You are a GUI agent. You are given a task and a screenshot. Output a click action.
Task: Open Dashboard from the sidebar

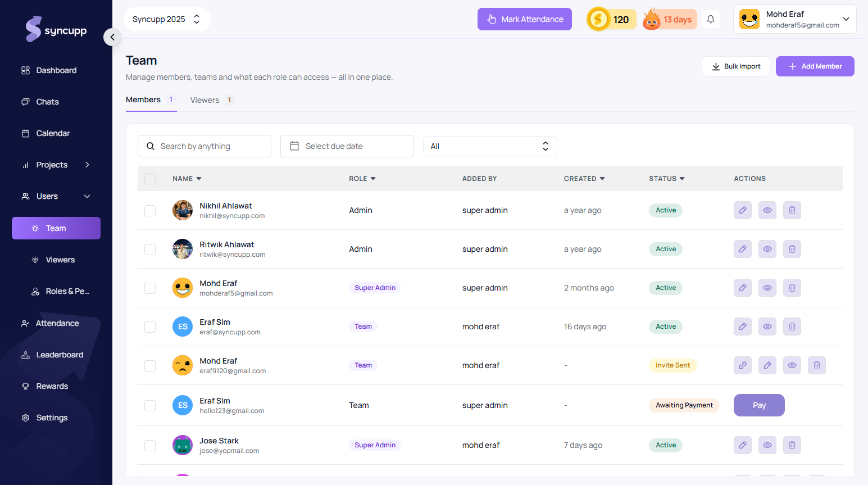[56, 70]
